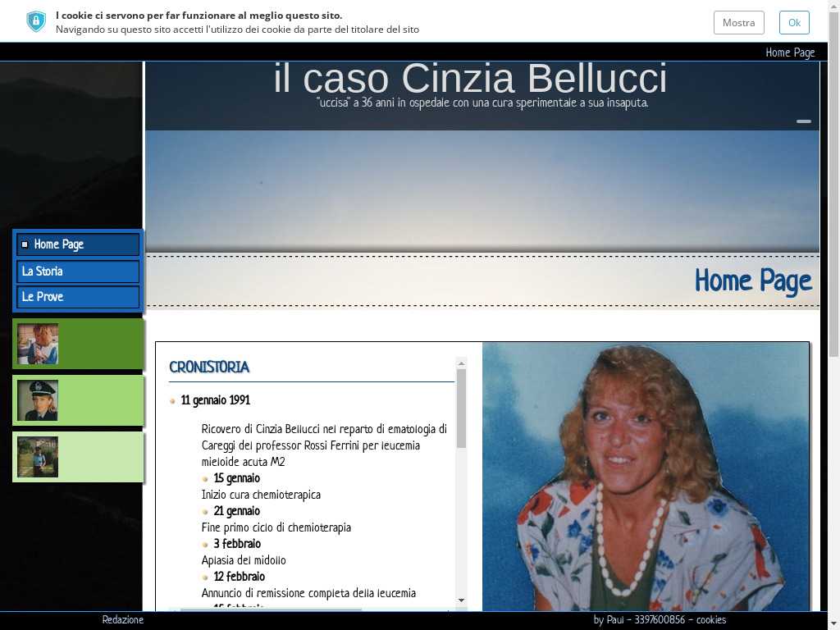Image resolution: width=840 pixels, height=630 pixels.
Task: Click the Cronistoria vertical scrollbar thumb
Action: (x=461, y=408)
